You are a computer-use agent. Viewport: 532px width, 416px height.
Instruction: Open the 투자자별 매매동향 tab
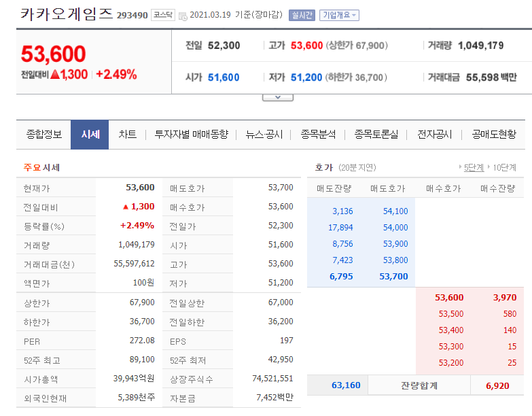click(192, 135)
